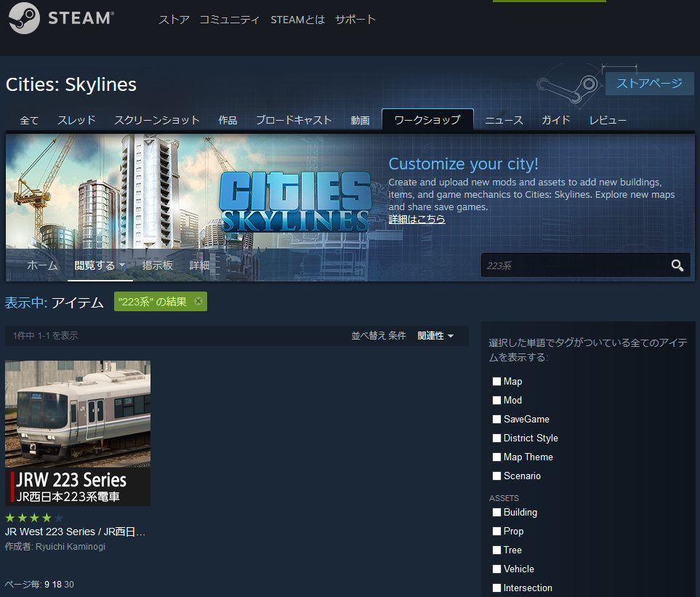Open the サポート menu

click(355, 20)
